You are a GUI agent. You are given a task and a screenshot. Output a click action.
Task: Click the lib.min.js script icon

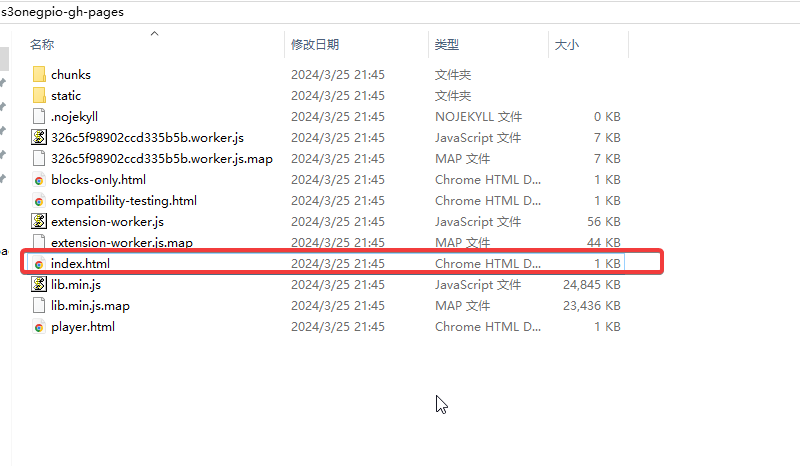coord(39,284)
